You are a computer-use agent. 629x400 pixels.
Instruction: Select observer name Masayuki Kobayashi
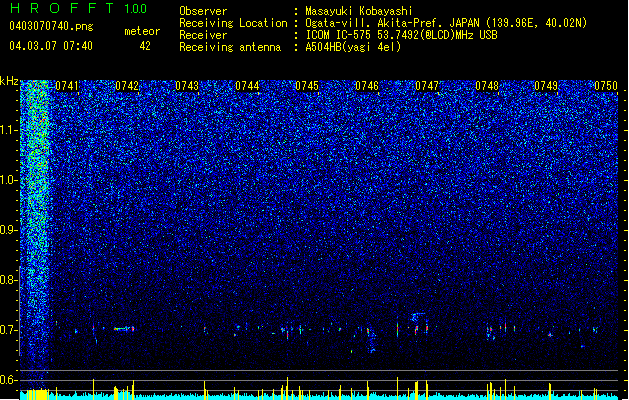point(358,11)
